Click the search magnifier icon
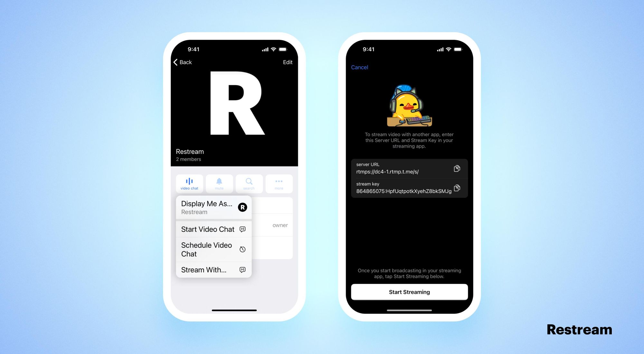Image resolution: width=644 pixels, height=354 pixels. point(249,182)
